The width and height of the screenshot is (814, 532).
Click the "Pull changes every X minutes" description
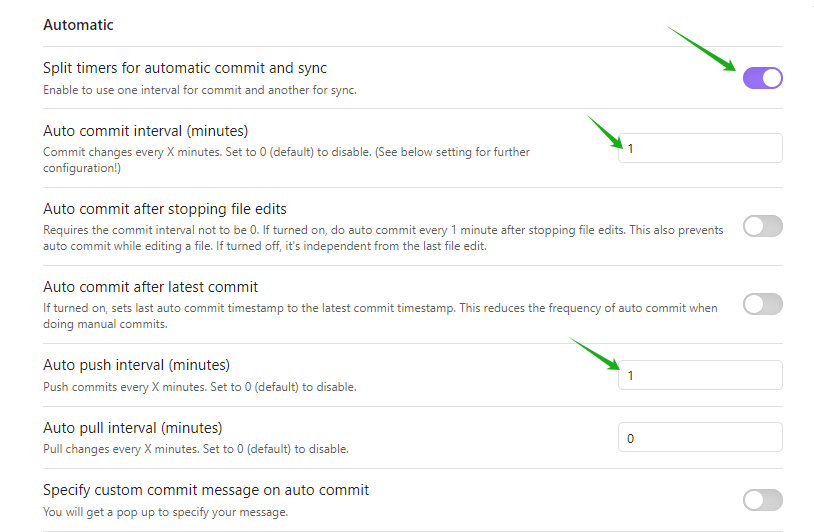196,449
